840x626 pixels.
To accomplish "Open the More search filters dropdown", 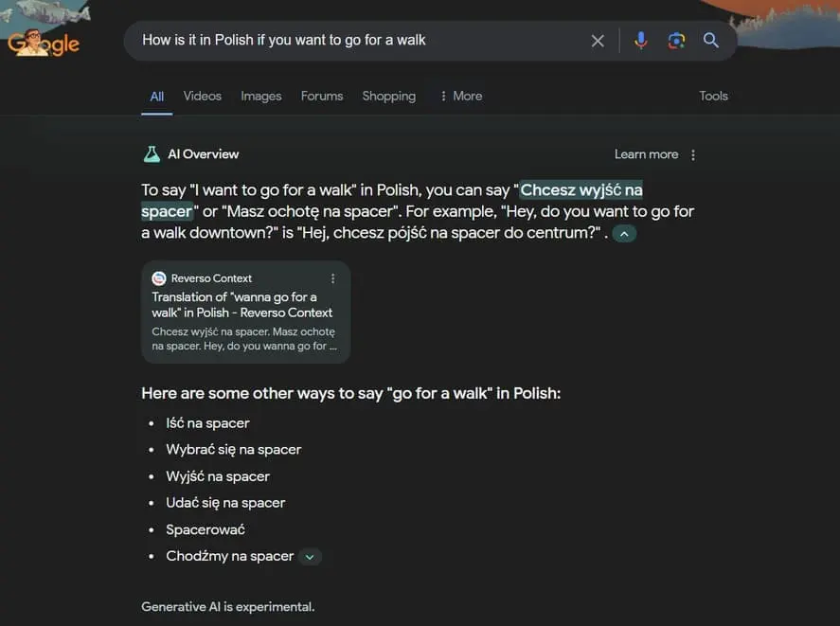I will point(460,96).
